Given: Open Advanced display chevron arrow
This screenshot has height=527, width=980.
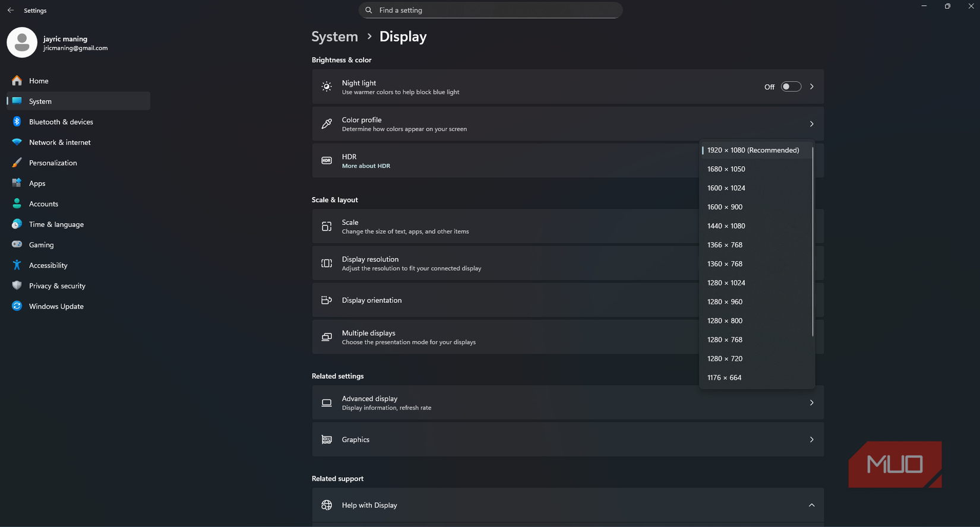Looking at the screenshot, I should click(812, 402).
